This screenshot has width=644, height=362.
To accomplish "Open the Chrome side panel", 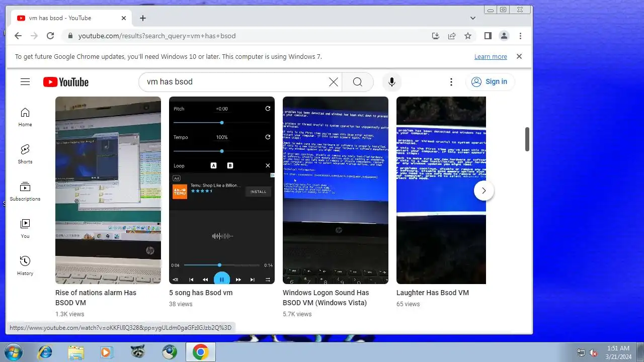I will pos(488,36).
